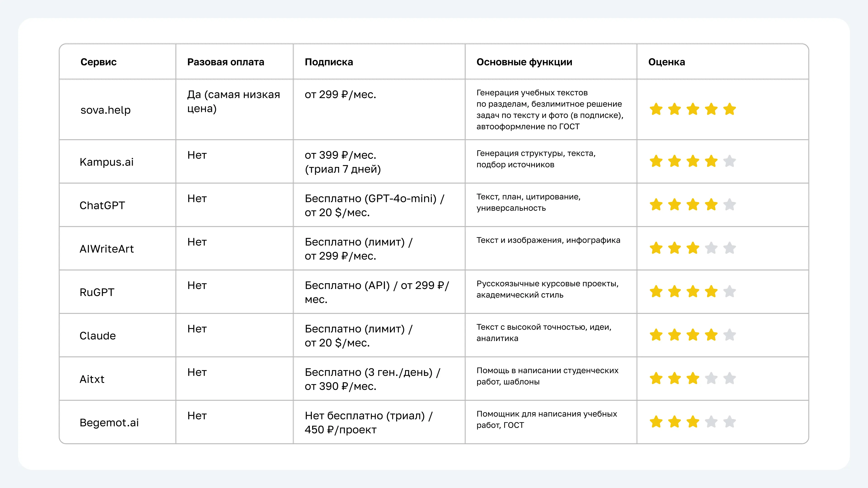This screenshot has width=868, height=488.
Task: Select the ChatGPT service name
Action: pyautogui.click(x=102, y=205)
